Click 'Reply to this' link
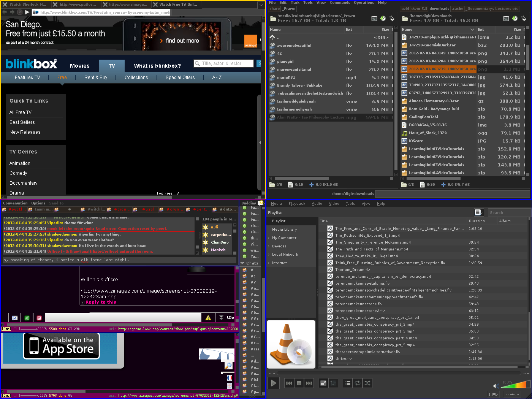The width and height of the screenshot is (532, 399). [x=101, y=302]
